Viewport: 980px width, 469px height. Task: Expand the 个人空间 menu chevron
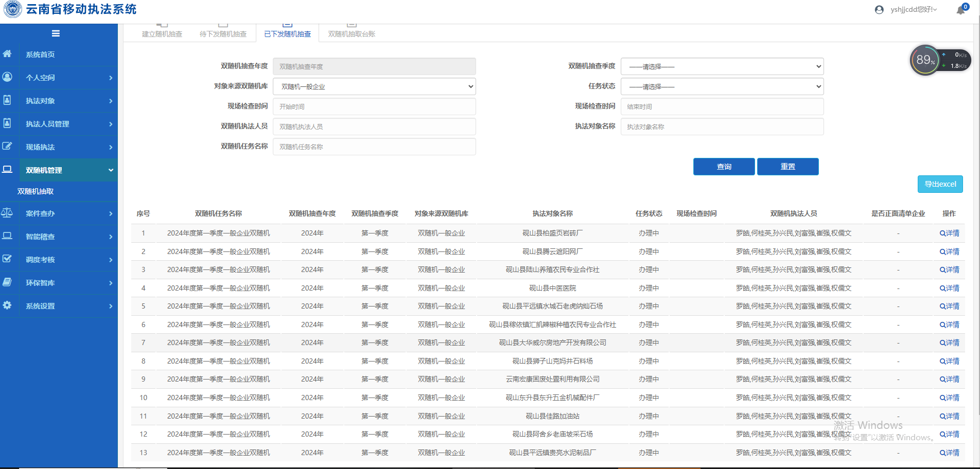pyautogui.click(x=111, y=78)
